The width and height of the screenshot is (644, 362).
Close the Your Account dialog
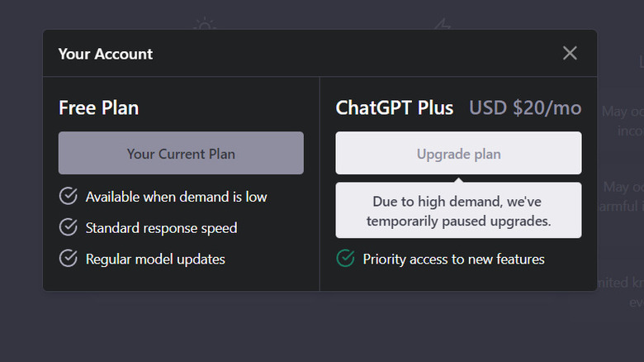point(570,54)
